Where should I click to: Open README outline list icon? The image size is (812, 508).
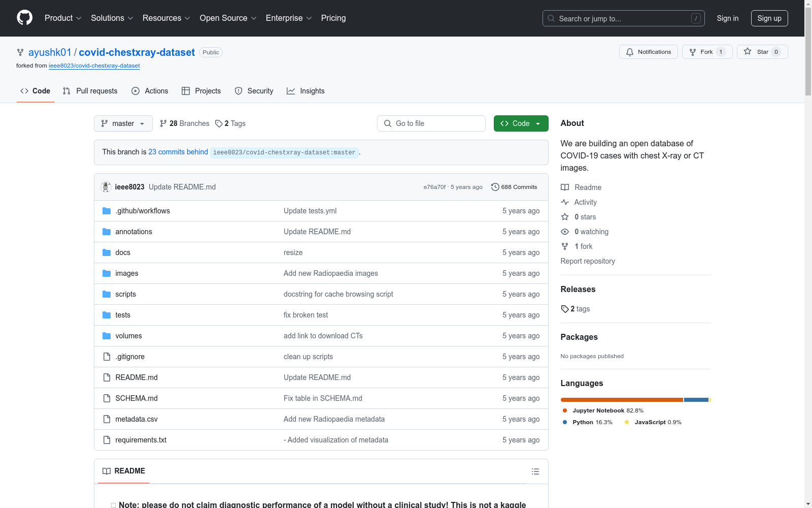pyautogui.click(x=535, y=471)
